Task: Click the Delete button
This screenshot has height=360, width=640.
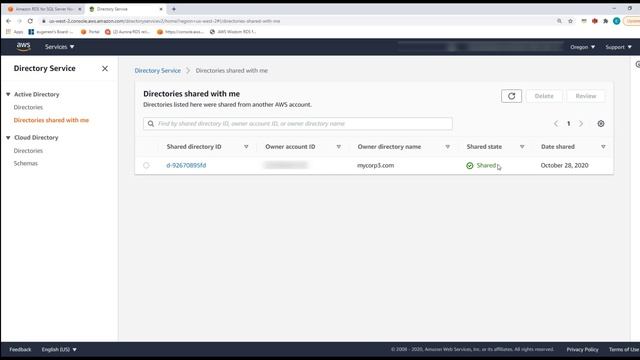Action: click(x=544, y=96)
